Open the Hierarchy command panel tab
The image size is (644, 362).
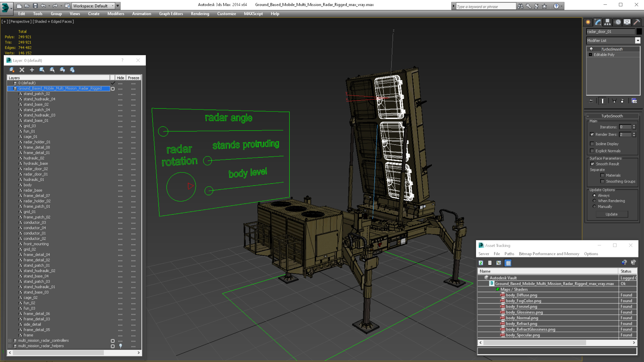[607, 22]
